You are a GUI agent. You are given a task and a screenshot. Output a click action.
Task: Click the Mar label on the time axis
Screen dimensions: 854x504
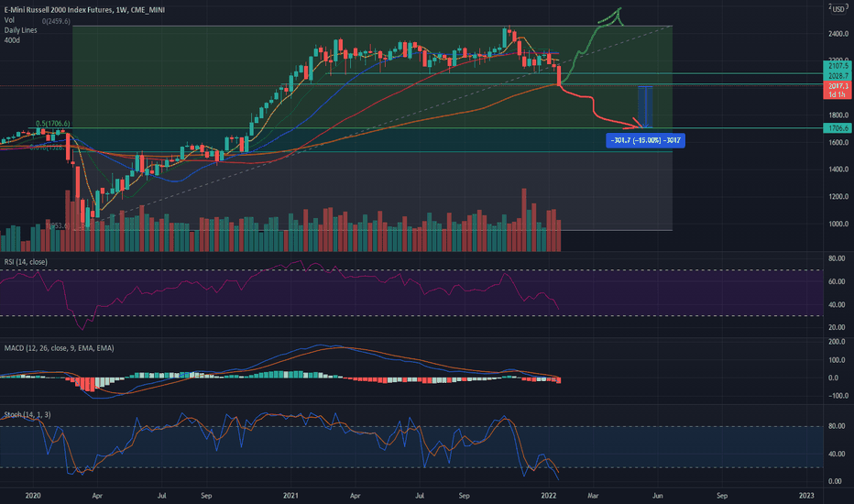[593, 496]
